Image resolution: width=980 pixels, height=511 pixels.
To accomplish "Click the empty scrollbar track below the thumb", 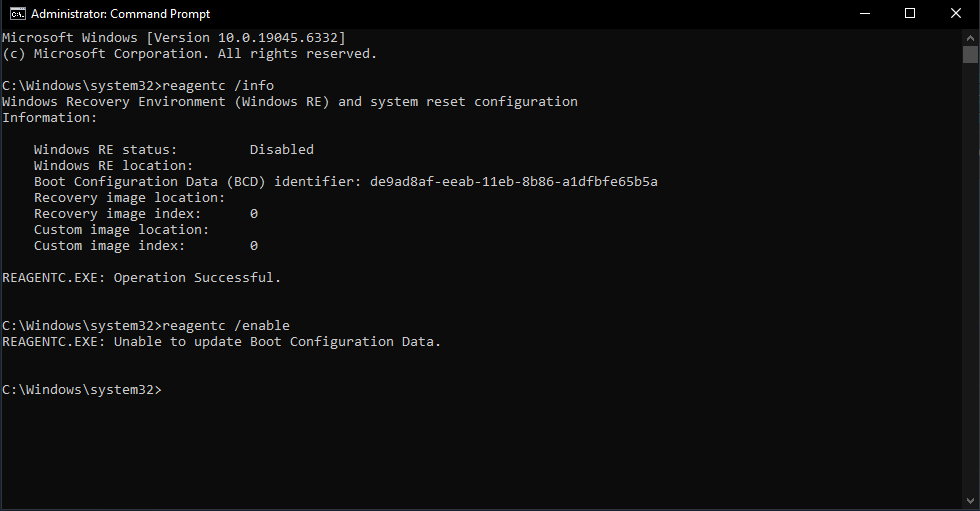I will pos(970,278).
